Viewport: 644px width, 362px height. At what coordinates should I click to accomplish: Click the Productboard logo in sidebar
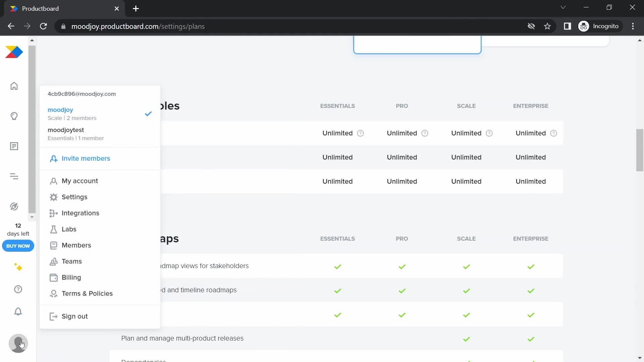[x=14, y=52]
